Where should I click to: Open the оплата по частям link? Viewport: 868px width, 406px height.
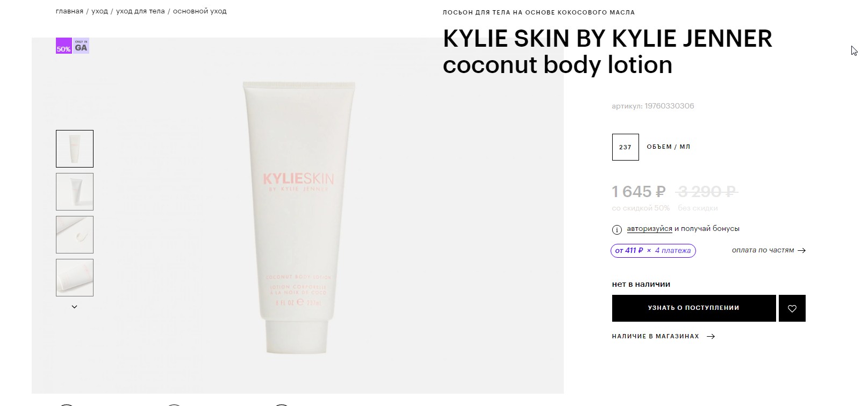click(763, 250)
